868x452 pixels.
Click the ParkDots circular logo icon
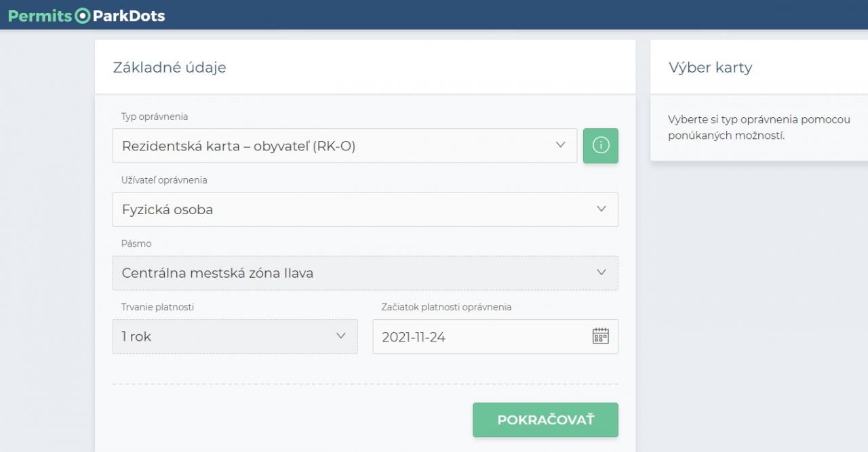tap(82, 16)
